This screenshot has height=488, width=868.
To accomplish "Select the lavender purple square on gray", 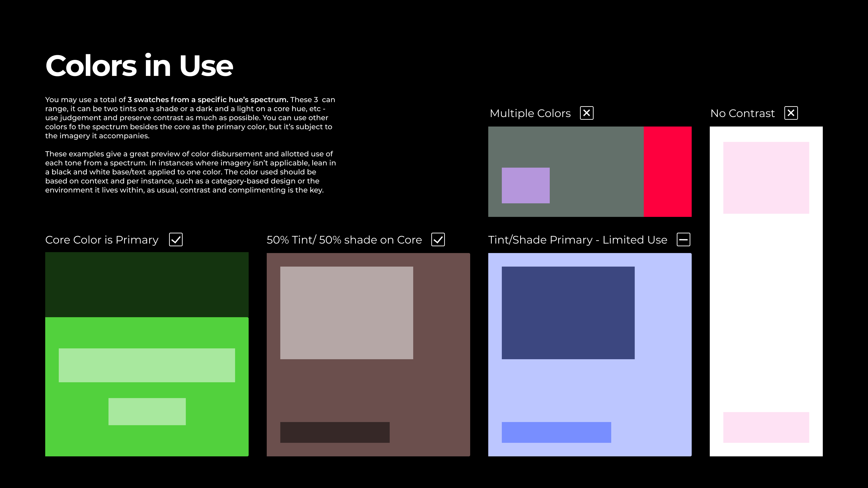I will (x=526, y=185).
